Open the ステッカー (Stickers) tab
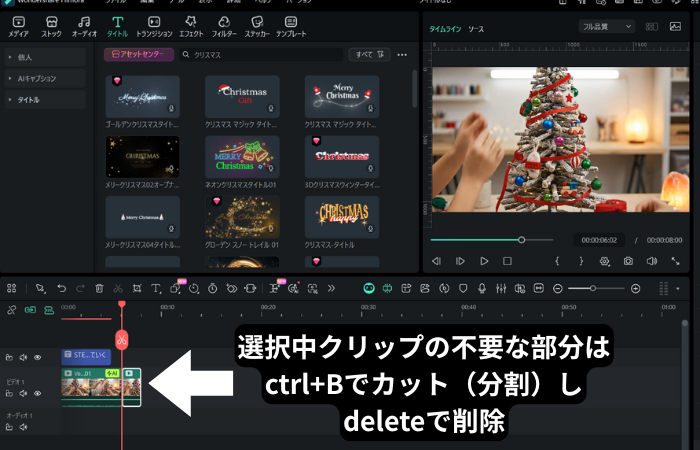The height and width of the screenshot is (450, 700). [257, 26]
